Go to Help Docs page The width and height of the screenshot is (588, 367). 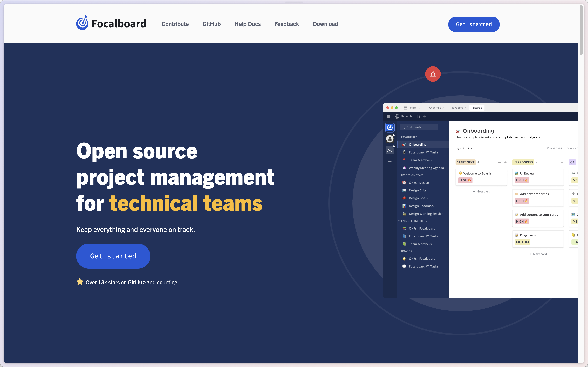(248, 24)
